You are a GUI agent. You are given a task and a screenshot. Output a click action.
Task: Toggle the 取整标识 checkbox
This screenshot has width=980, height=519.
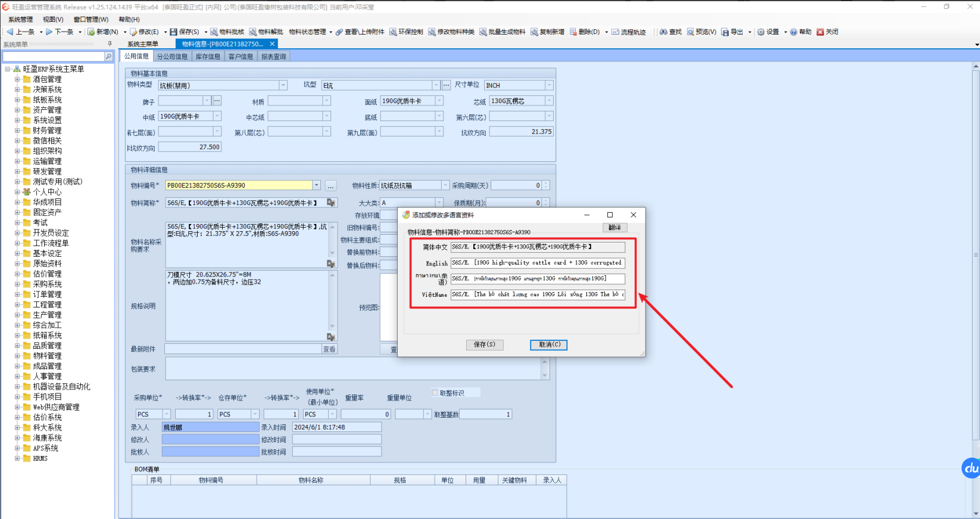[x=435, y=393]
